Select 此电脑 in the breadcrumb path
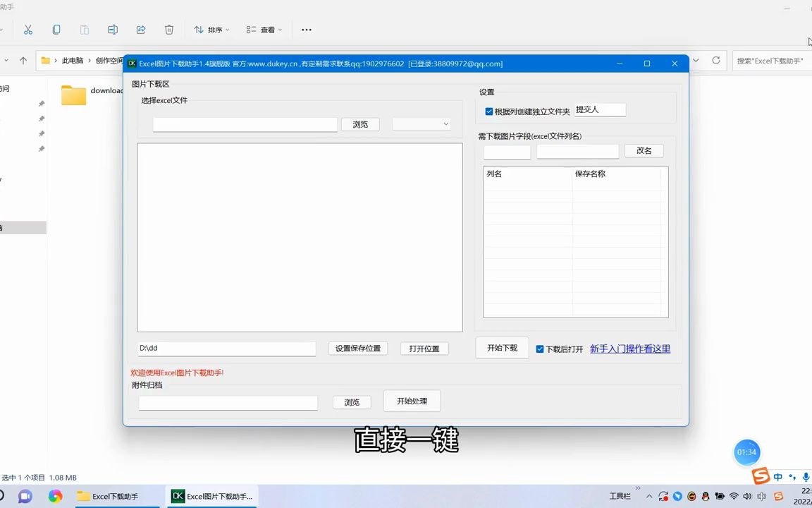Screen dimensions: 812x508 tap(73, 61)
